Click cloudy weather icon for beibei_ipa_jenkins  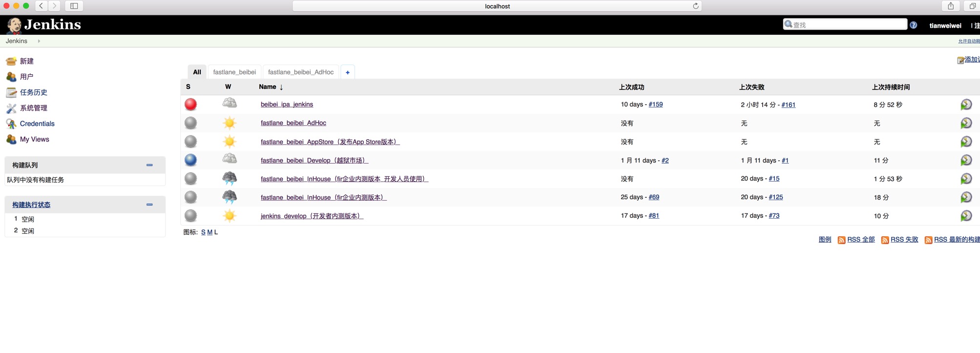(229, 104)
